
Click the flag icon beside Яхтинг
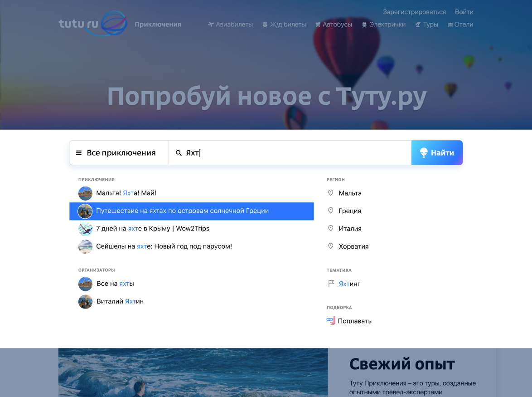click(x=330, y=283)
